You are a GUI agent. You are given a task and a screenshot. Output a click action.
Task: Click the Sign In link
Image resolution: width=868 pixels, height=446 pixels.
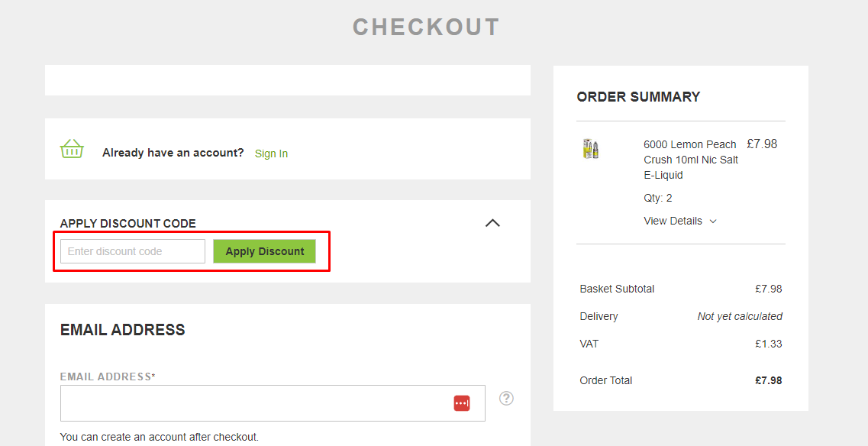pyautogui.click(x=271, y=153)
